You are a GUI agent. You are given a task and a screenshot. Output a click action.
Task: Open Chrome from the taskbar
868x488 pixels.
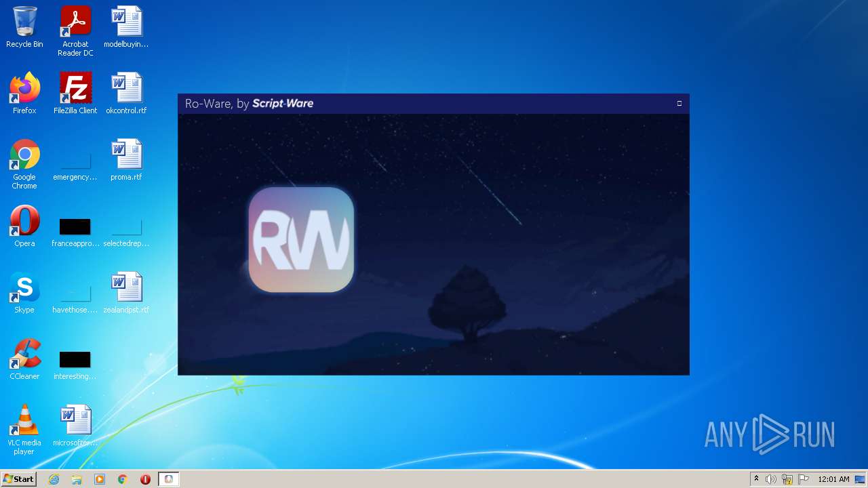pyautogui.click(x=123, y=479)
